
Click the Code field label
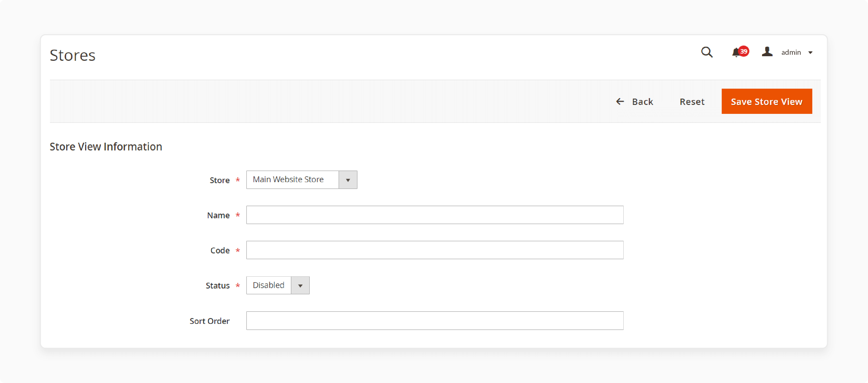[x=220, y=250]
